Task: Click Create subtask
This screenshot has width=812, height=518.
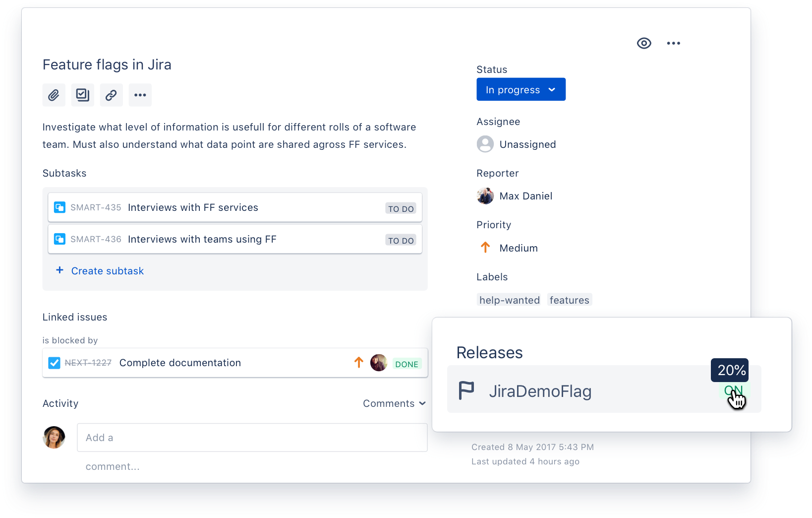Action: coord(107,271)
